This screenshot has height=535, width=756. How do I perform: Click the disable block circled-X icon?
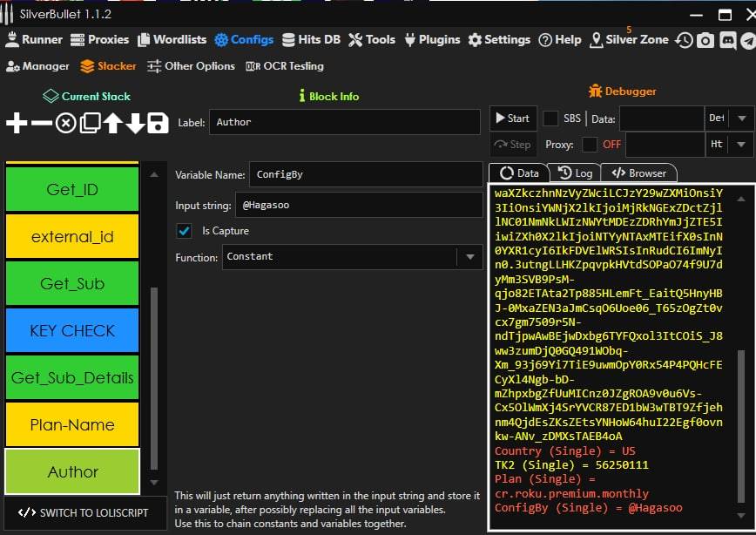[x=65, y=124]
